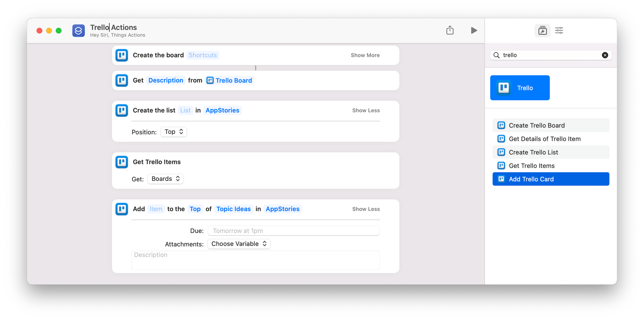Select Get Trello Items in the action list
Image resolution: width=644 pixels, height=320 pixels.
pyautogui.click(x=551, y=166)
